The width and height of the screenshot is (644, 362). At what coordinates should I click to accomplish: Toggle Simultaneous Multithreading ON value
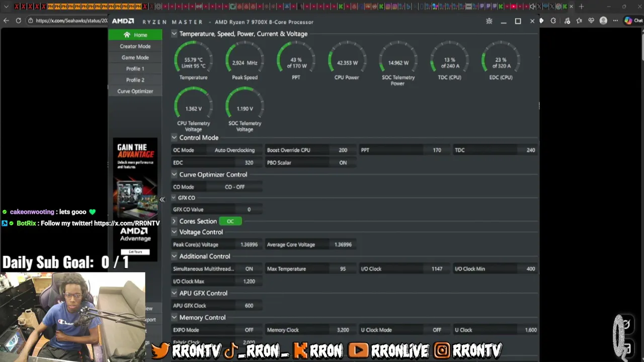tap(249, 269)
